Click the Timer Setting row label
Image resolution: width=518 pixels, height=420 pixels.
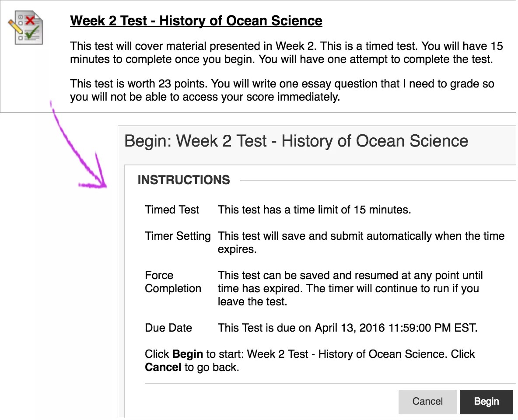click(178, 236)
